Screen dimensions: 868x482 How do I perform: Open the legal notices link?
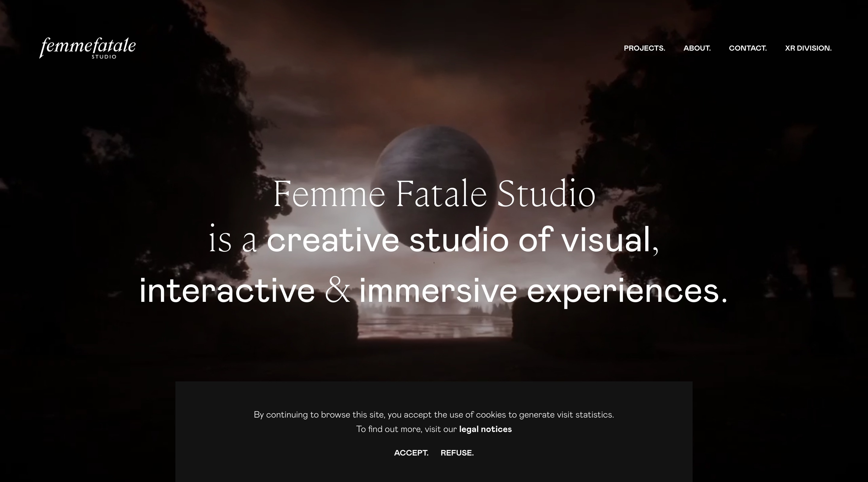click(485, 429)
